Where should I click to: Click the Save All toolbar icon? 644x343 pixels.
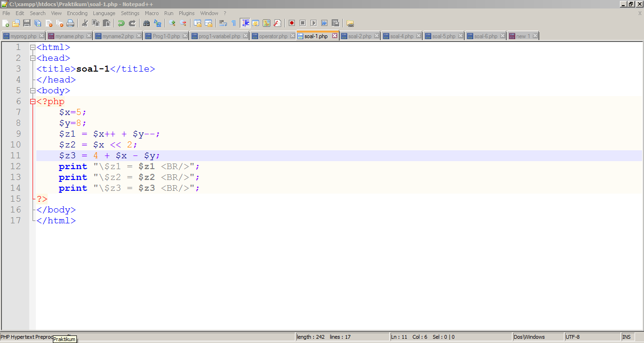point(38,23)
